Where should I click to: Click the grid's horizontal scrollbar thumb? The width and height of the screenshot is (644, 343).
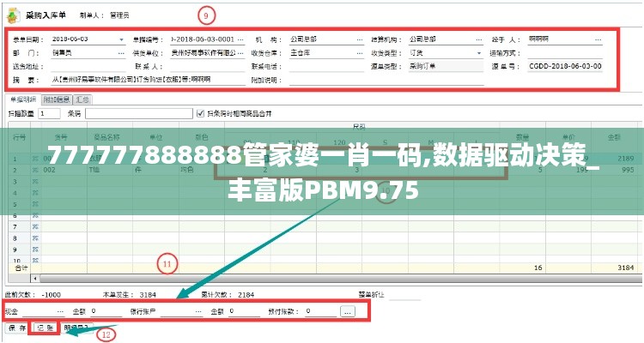pos(340,279)
